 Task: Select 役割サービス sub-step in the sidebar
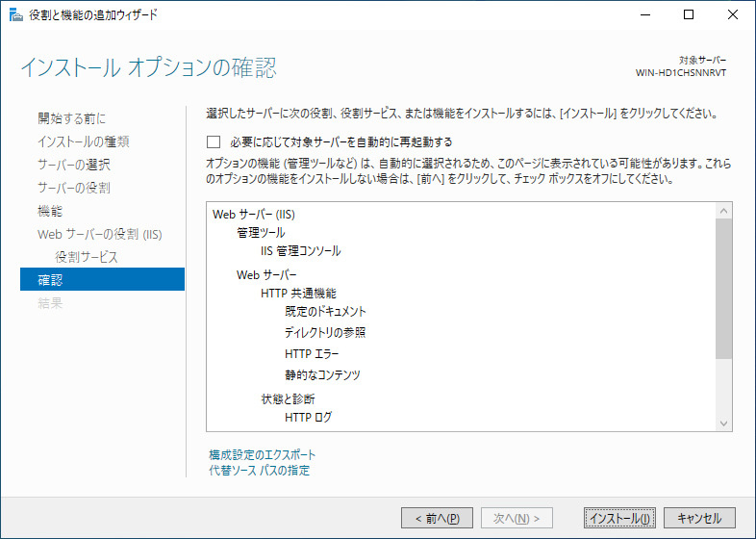tap(87, 257)
